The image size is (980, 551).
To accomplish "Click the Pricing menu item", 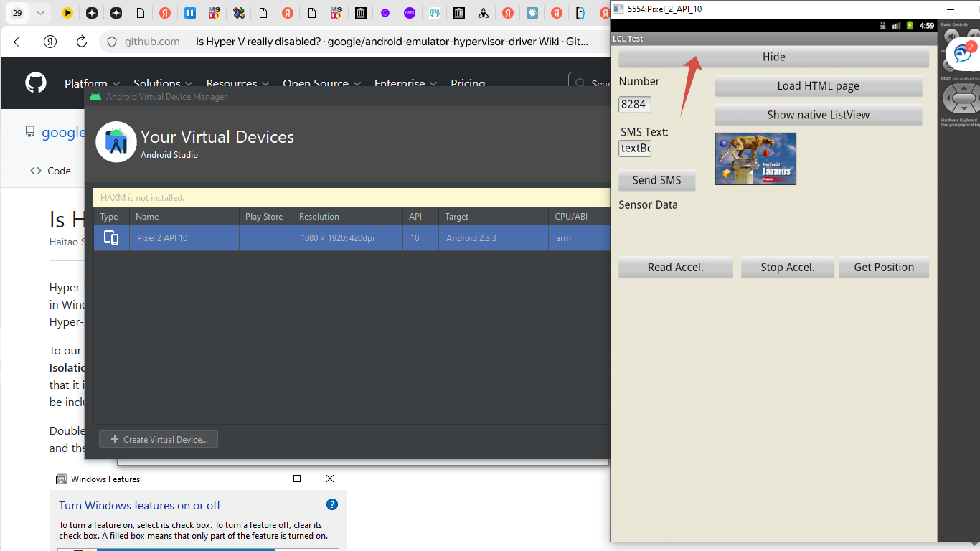I will 468,83.
